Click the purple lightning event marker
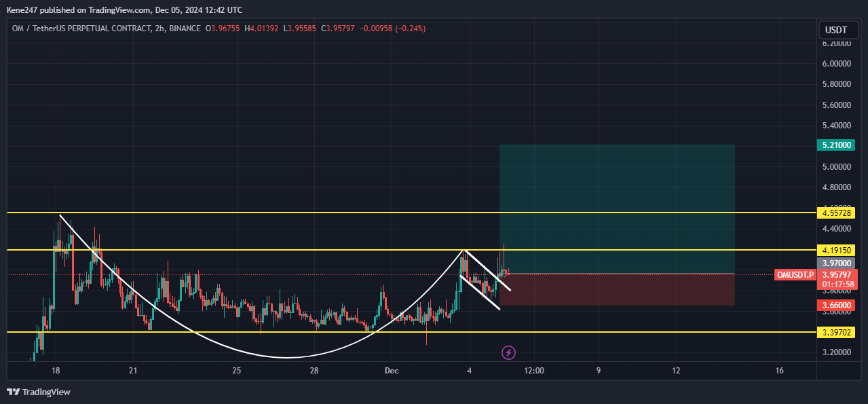This screenshot has height=404, width=868. pyautogui.click(x=508, y=352)
